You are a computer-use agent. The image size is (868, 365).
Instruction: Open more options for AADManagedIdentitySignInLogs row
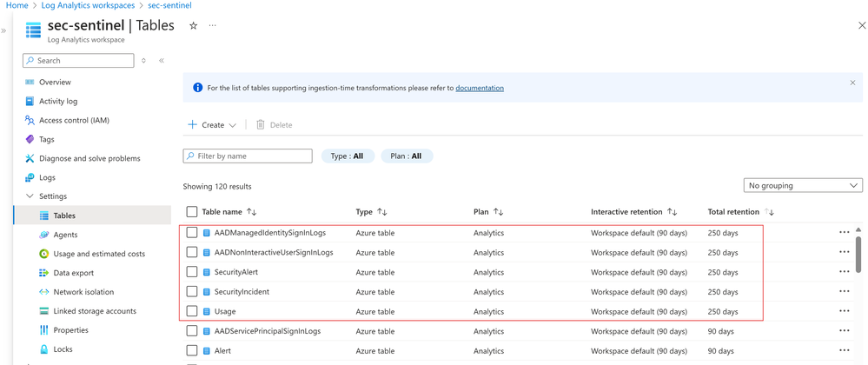coord(845,233)
